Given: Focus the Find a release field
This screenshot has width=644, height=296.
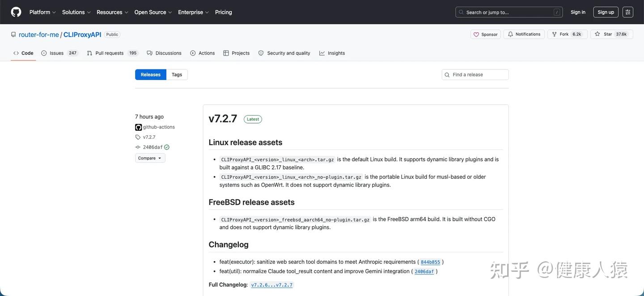Looking at the screenshot, I should click(475, 75).
